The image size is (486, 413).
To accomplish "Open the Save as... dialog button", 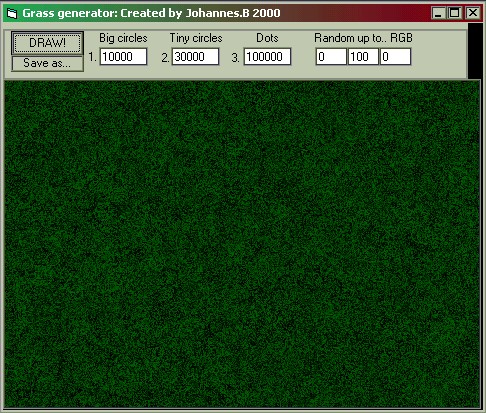I will [47, 63].
